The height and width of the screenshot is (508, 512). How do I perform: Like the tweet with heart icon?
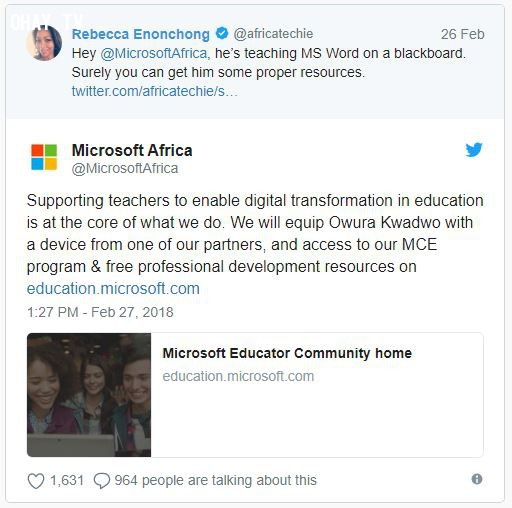(x=36, y=481)
